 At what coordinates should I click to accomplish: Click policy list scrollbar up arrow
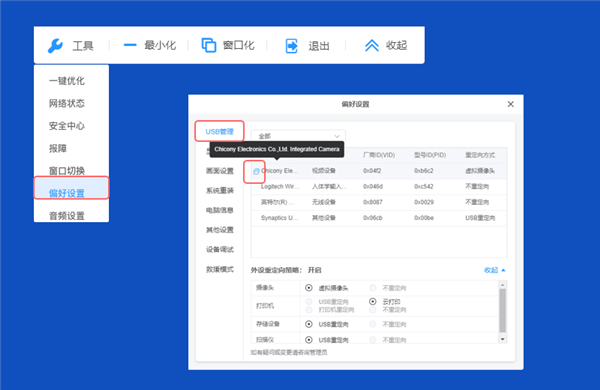pos(502,285)
